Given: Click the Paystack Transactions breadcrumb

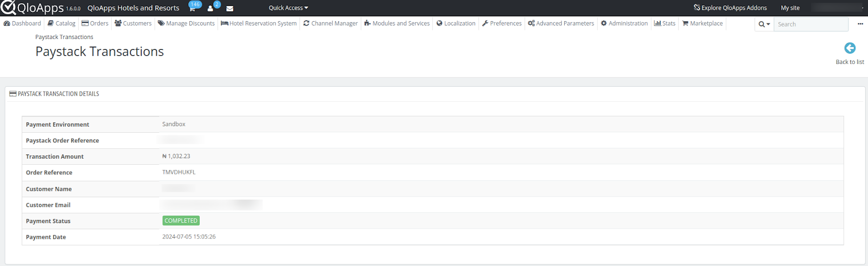Looking at the screenshot, I should click(x=64, y=37).
